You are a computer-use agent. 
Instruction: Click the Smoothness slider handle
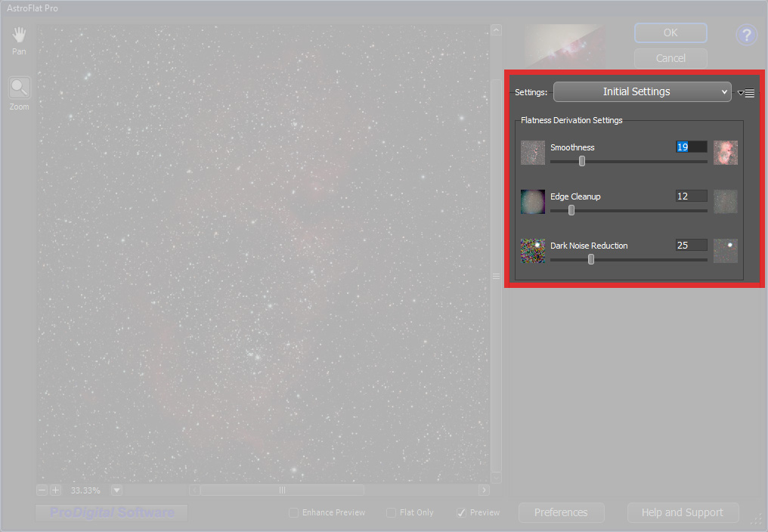(x=582, y=161)
